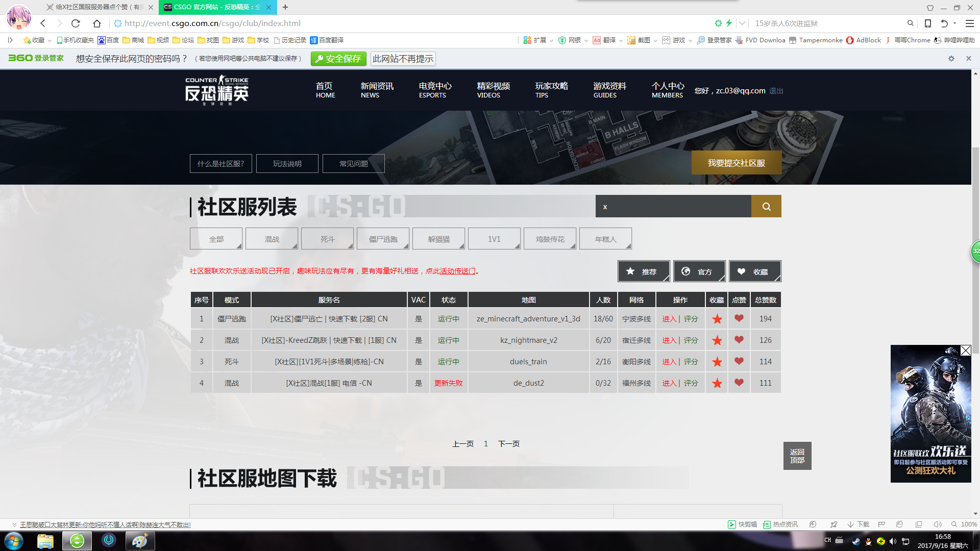The width and height of the screenshot is (980, 551).
Task: Like the KreedZ server with heart icon
Action: 739,340
